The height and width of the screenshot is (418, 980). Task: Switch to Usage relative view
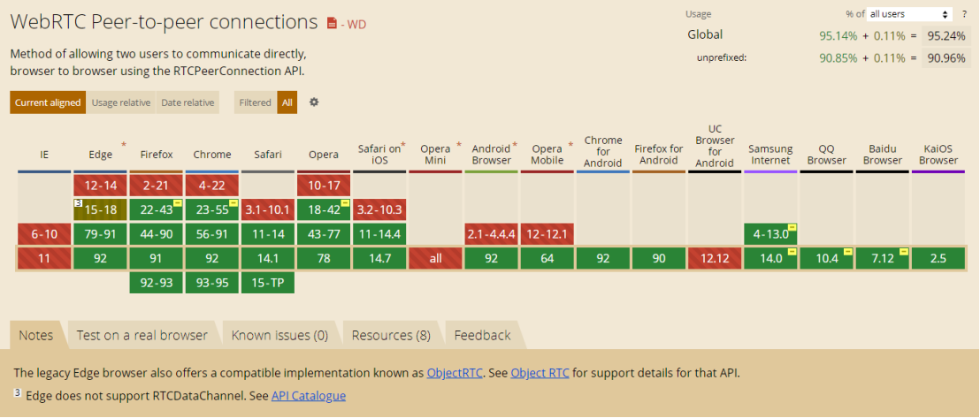coord(121,103)
